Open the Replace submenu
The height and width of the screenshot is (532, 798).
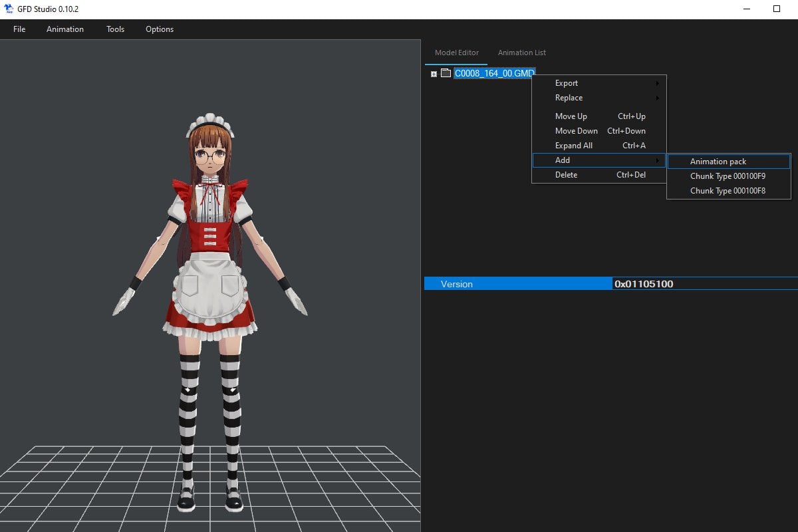tap(598, 98)
